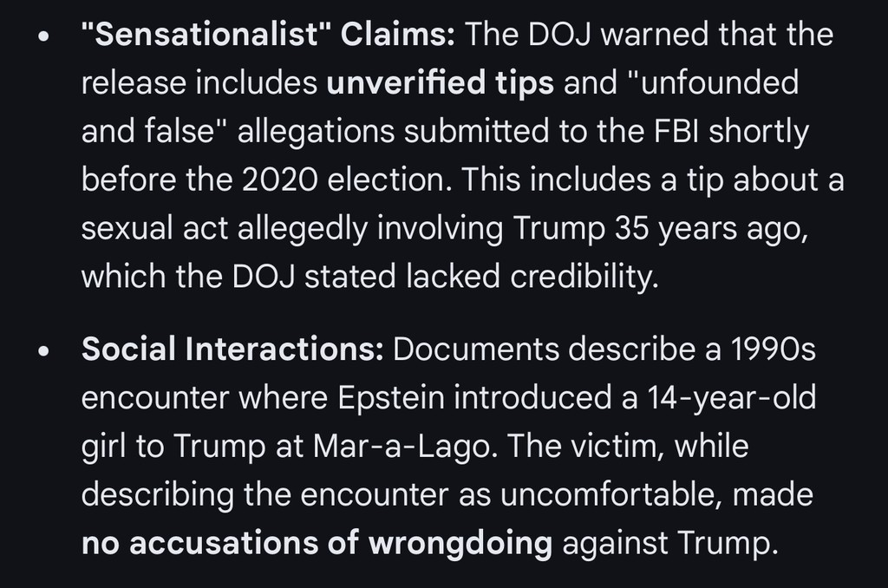888x588 pixels.
Task: Click bold text "no accusations of wrongdoing"
Action: tap(317, 544)
